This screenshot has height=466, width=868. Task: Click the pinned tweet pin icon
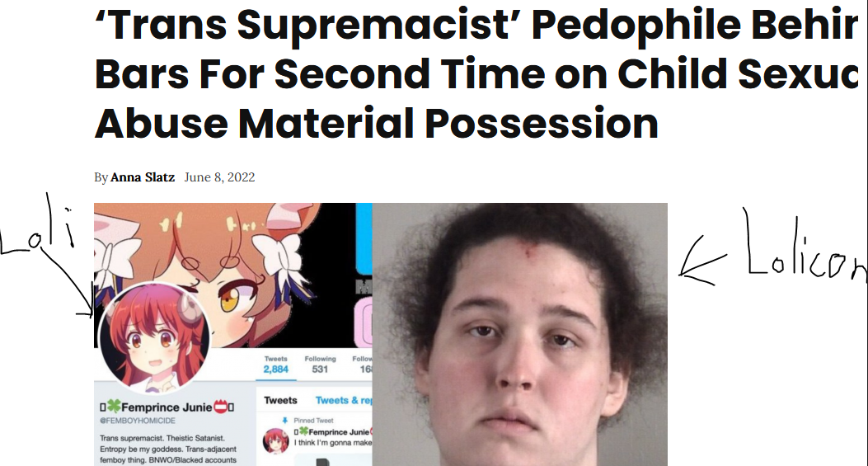coord(285,421)
